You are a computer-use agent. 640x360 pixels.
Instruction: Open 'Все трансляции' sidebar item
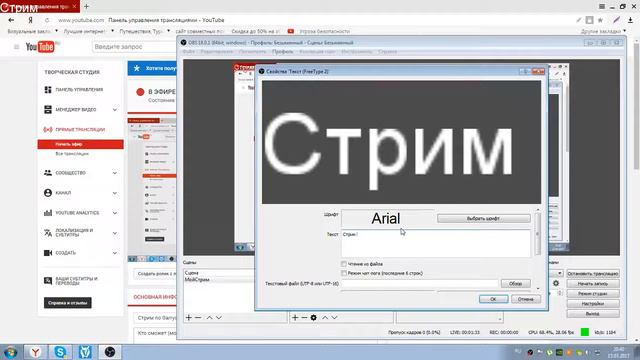(x=72, y=154)
